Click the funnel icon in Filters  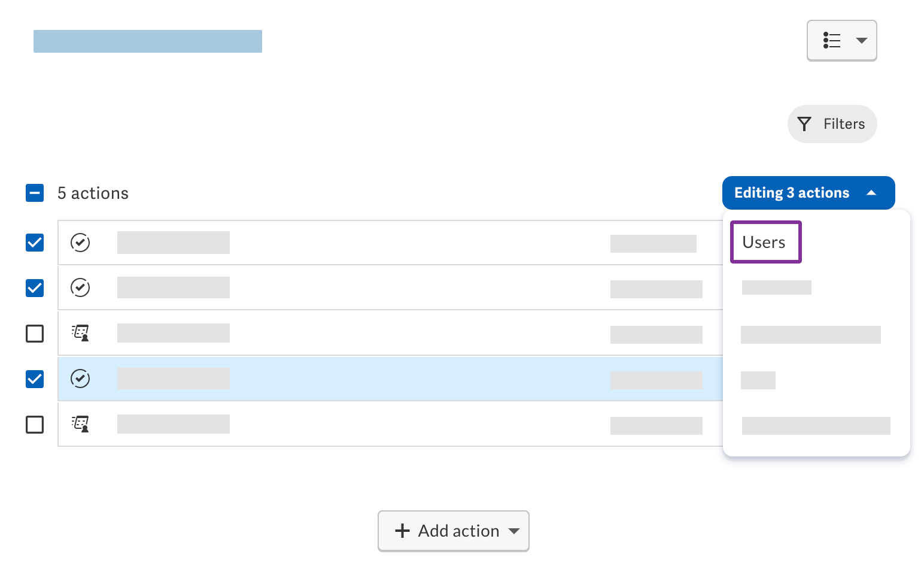coord(804,124)
